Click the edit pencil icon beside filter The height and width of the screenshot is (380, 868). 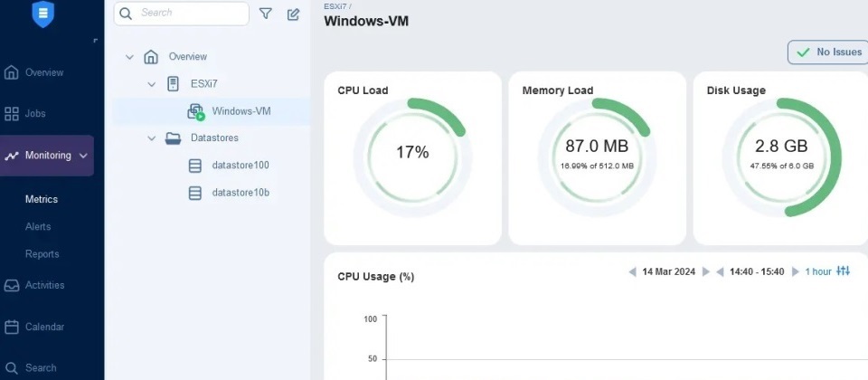point(293,14)
